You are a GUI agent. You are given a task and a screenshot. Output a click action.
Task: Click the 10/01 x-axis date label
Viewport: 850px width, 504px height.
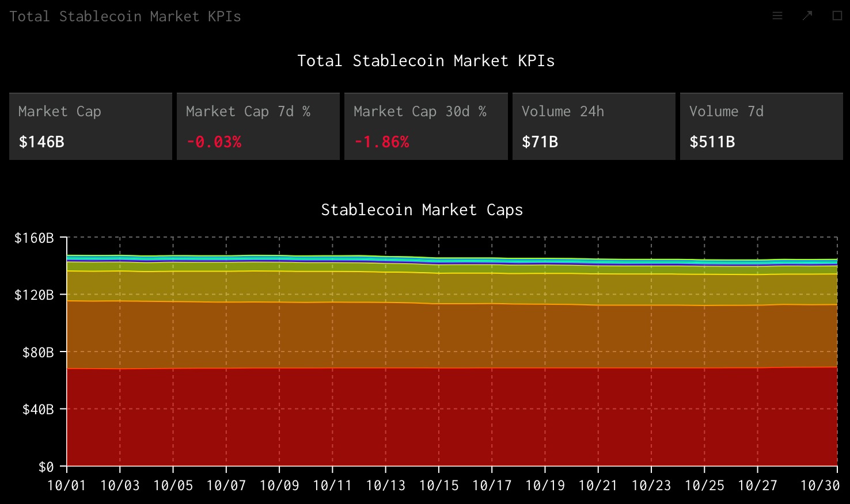coord(67,486)
